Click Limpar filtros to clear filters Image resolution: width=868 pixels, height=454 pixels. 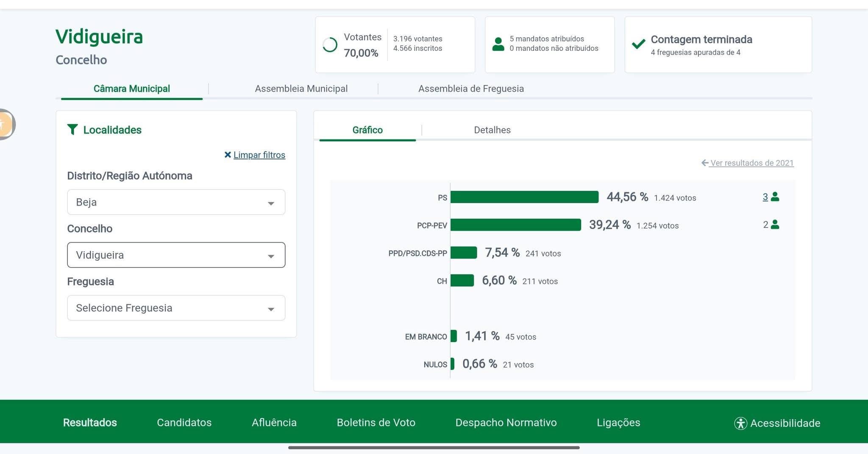pos(259,155)
